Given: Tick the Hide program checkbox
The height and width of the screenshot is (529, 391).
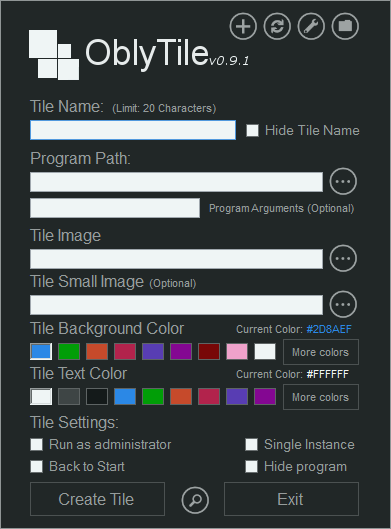Looking at the screenshot, I should pos(251,467).
